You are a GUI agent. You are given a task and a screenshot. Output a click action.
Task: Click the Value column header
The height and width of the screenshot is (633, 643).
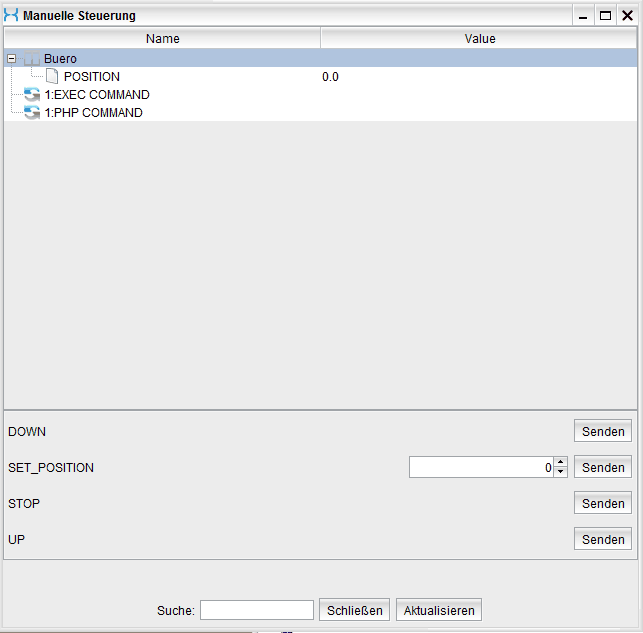480,39
